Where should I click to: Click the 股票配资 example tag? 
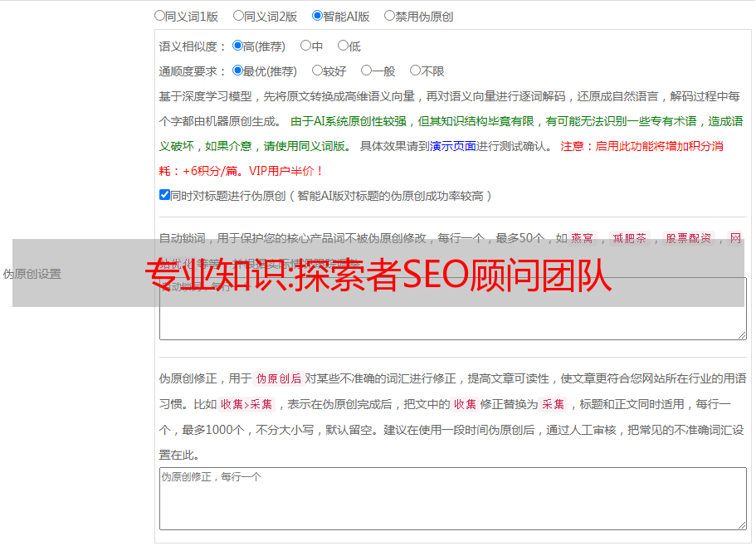pos(689,238)
